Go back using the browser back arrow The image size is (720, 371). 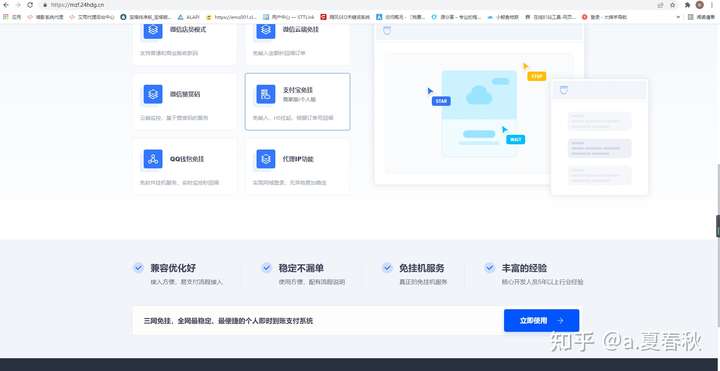tap(6, 5)
